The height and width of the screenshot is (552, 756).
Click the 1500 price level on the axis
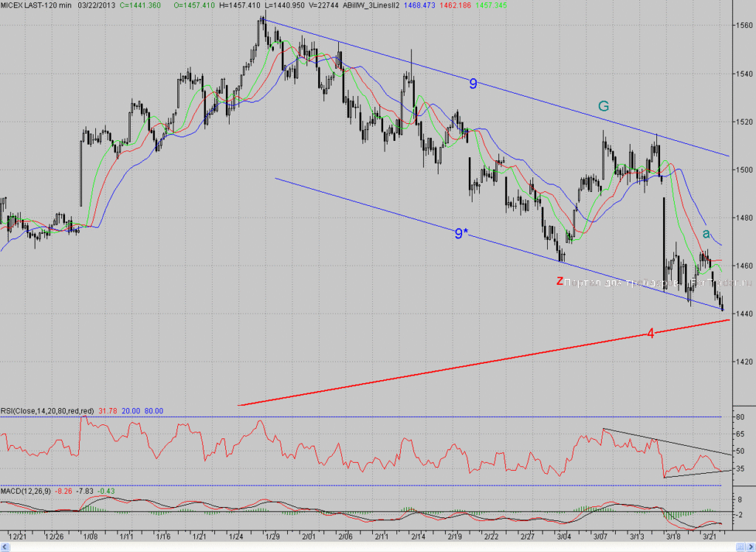[x=744, y=170]
